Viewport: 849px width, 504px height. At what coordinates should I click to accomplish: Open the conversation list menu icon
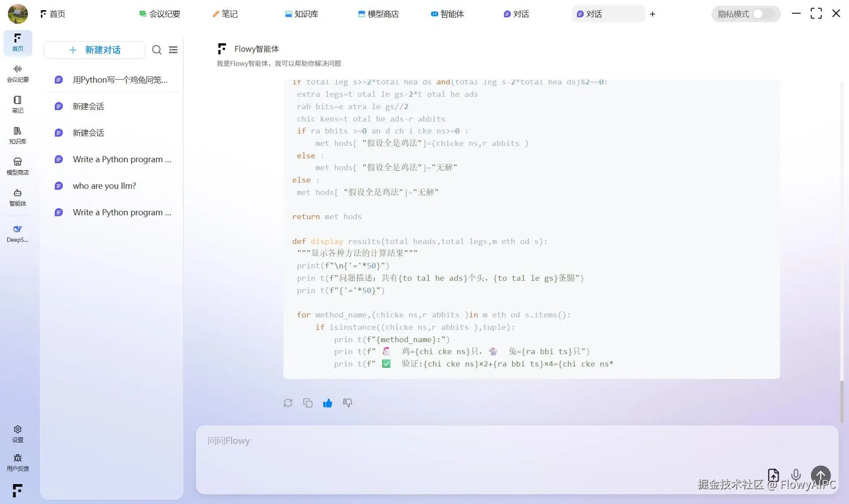[x=173, y=50]
